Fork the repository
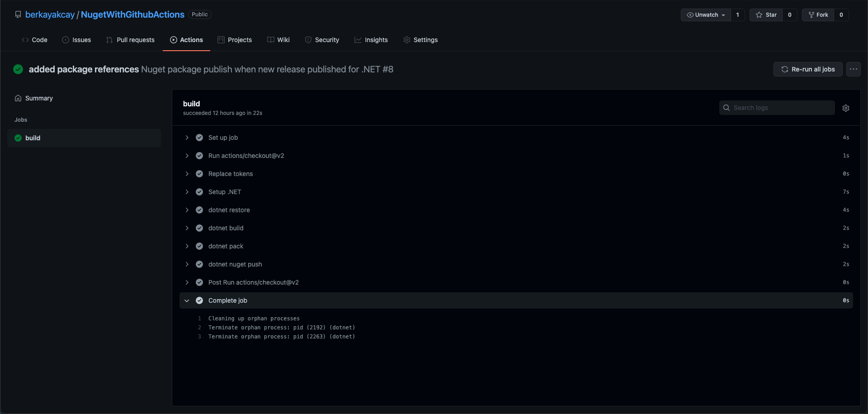This screenshot has height=414, width=868. tap(818, 14)
